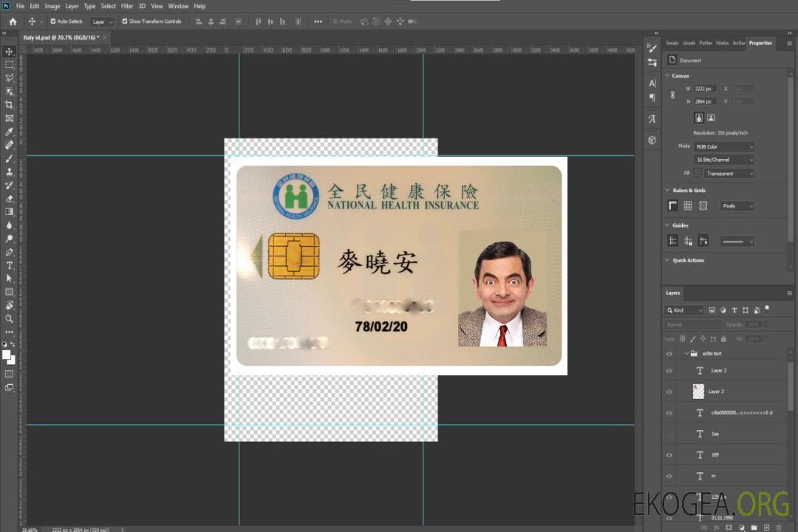Uncheck the Auto-Select checkbox
Screen dimensions: 798x532
pyautogui.click(x=53, y=21)
